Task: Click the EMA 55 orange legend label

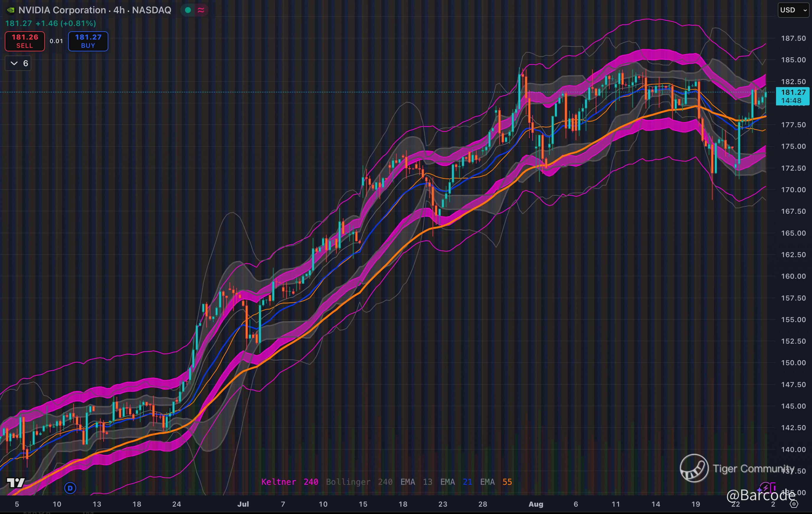Action: click(x=496, y=482)
